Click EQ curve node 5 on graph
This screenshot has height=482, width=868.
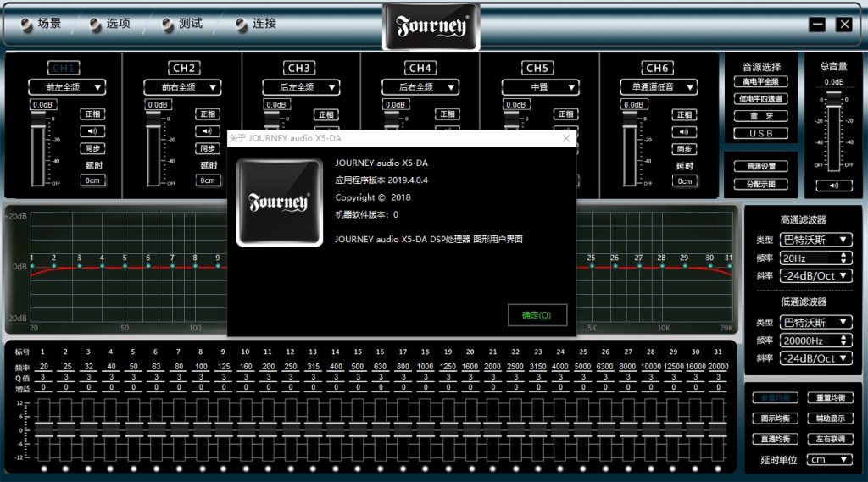coord(125,266)
